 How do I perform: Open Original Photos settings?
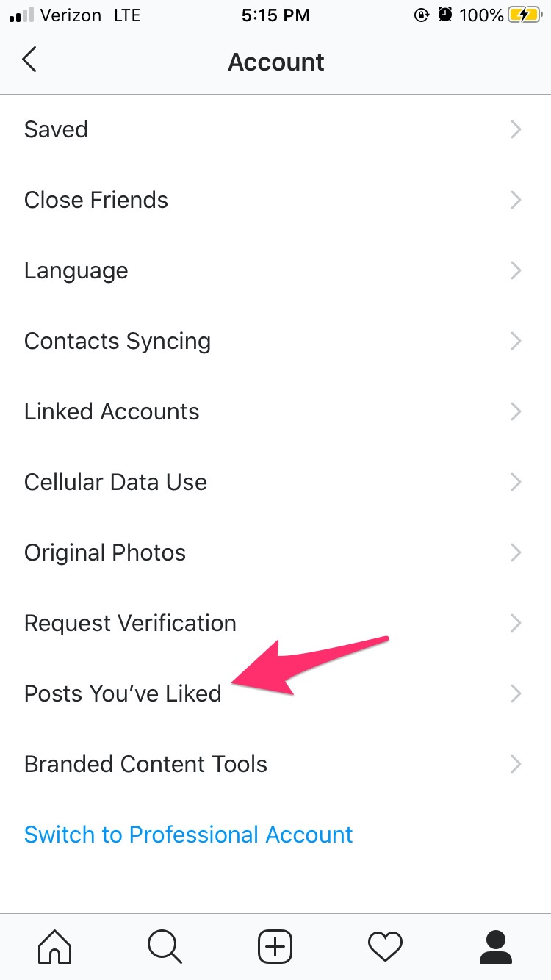pos(105,552)
